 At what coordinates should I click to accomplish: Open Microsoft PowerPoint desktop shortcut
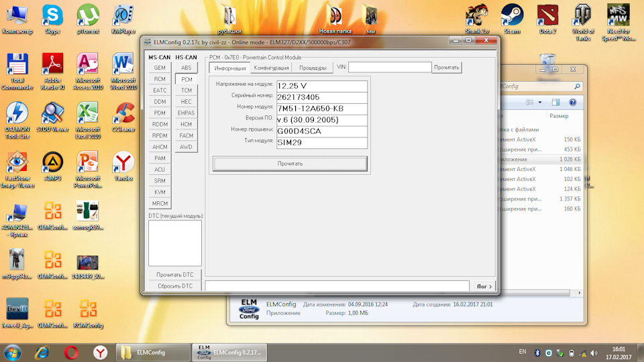(x=88, y=170)
